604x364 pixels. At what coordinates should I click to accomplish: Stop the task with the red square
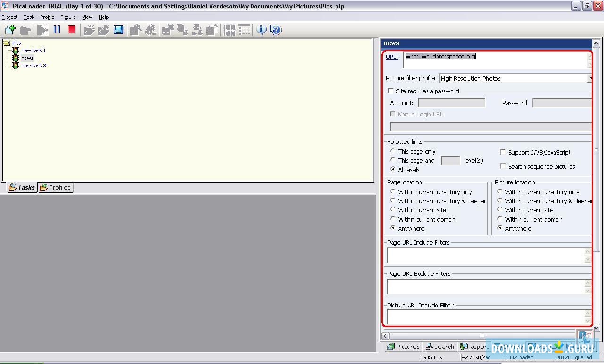72,30
